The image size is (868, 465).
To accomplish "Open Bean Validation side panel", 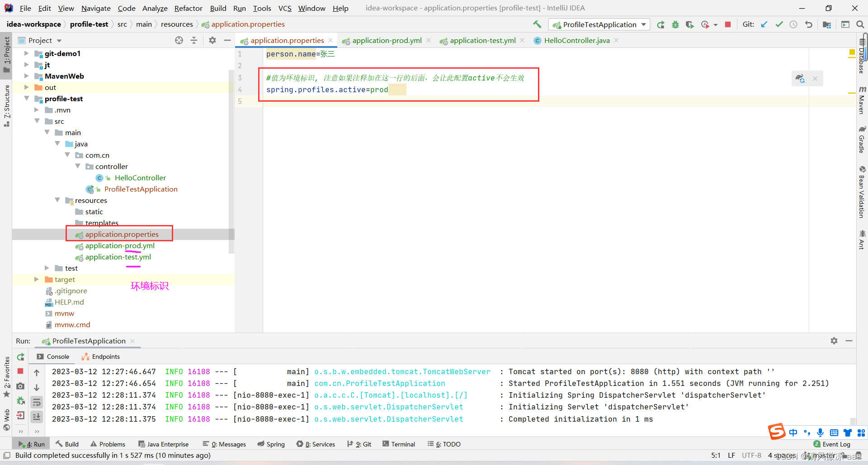I will click(862, 193).
